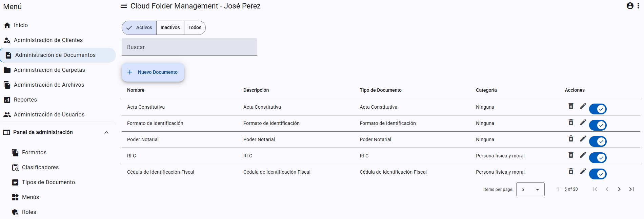The width and height of the screenshot is (644, 219).
Task: Collapse the Panel de administración section
Action: (x=106, y=132)
